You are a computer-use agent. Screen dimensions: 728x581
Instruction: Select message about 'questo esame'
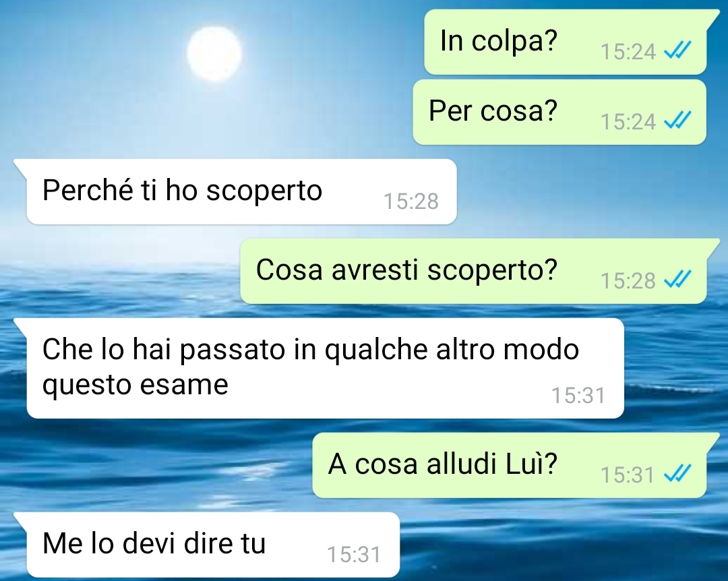[325, 368]
